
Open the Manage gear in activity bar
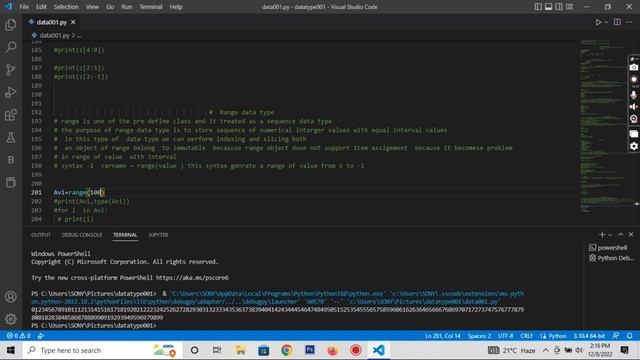11,319
